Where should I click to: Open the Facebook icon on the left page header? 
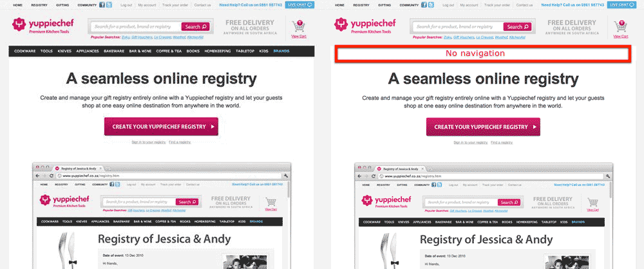tap(102, 5)
